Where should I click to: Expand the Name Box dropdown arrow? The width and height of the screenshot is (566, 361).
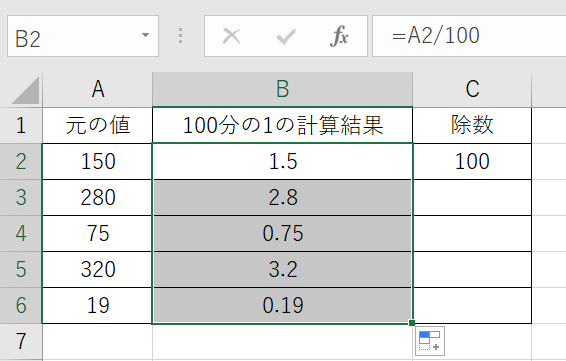(x=145, y=35)
